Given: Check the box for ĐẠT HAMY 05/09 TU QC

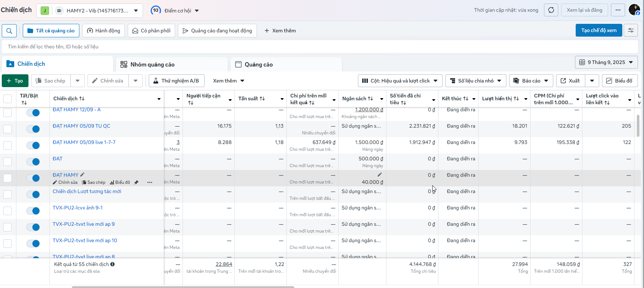Looking at the screenshot, I should tap(7, 129).
